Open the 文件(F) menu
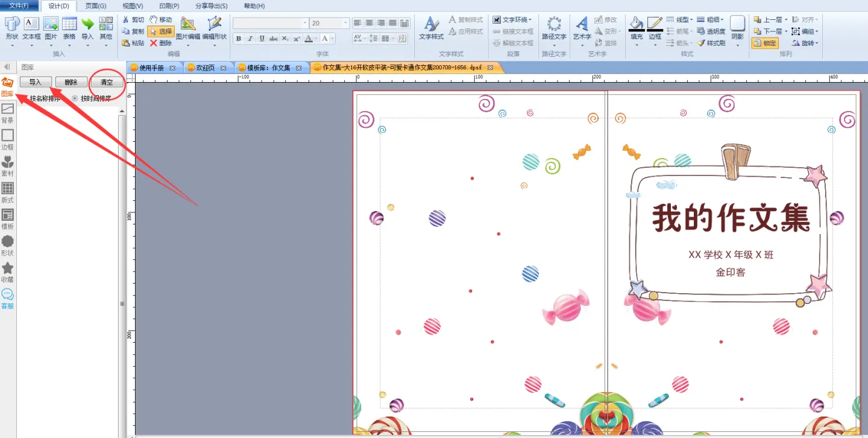The image size is (868, 438). click(x=19, y=6)
